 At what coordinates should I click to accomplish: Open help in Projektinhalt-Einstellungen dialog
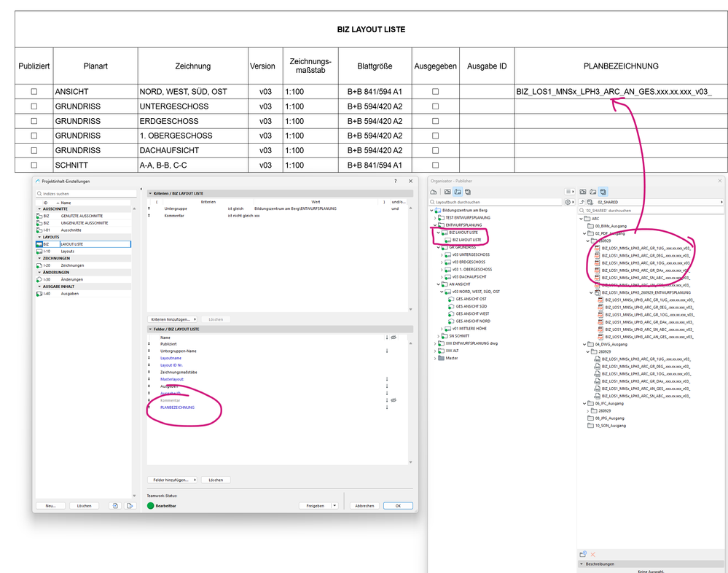click(395, 181)
